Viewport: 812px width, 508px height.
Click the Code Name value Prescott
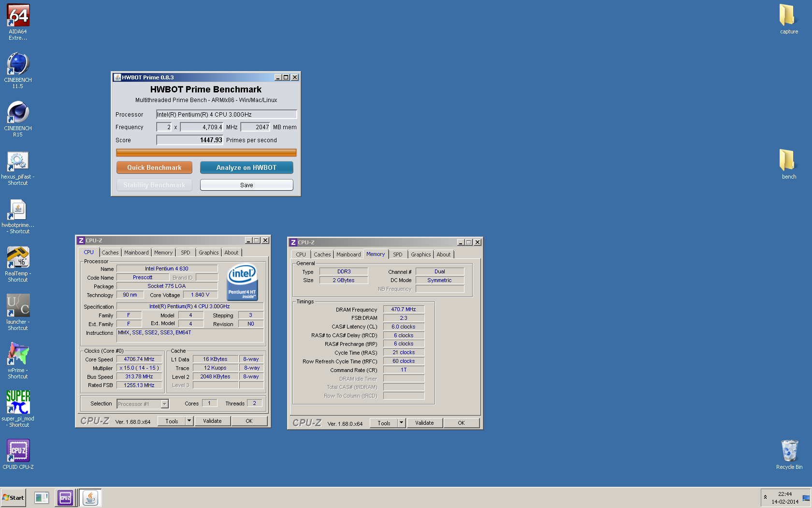tap(143, 277)
